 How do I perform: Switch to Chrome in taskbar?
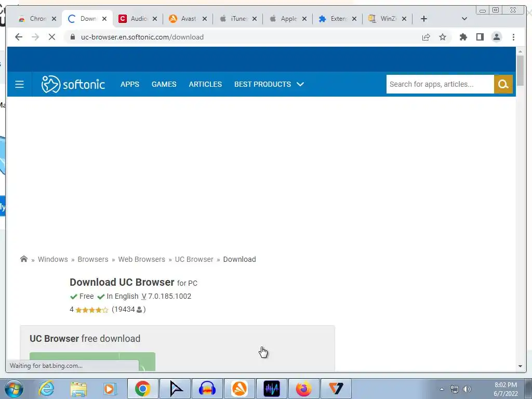click(142, 389)
